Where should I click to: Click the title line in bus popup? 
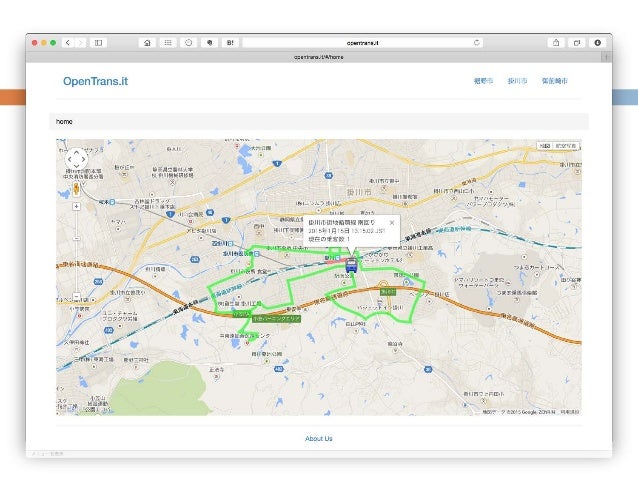click(342, 223)
